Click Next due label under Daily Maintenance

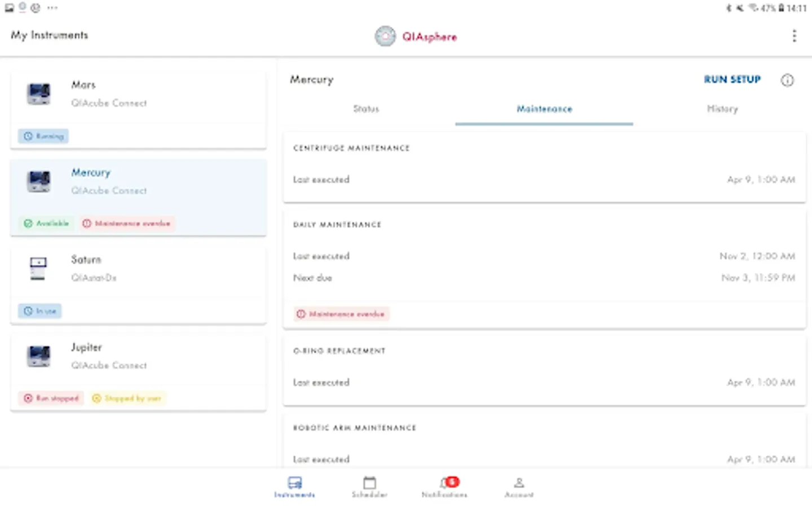312,278
